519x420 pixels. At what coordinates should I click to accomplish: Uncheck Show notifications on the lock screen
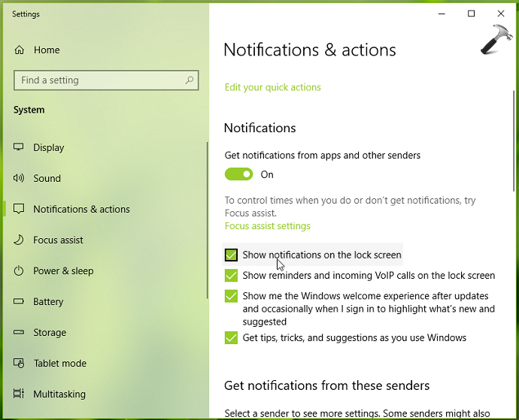[231, 255]
